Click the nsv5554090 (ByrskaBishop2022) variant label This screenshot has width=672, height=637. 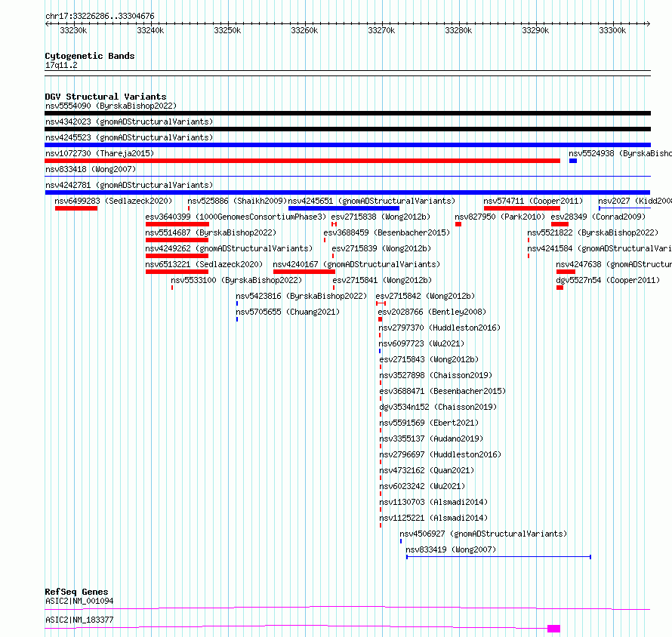pos(111,106)
